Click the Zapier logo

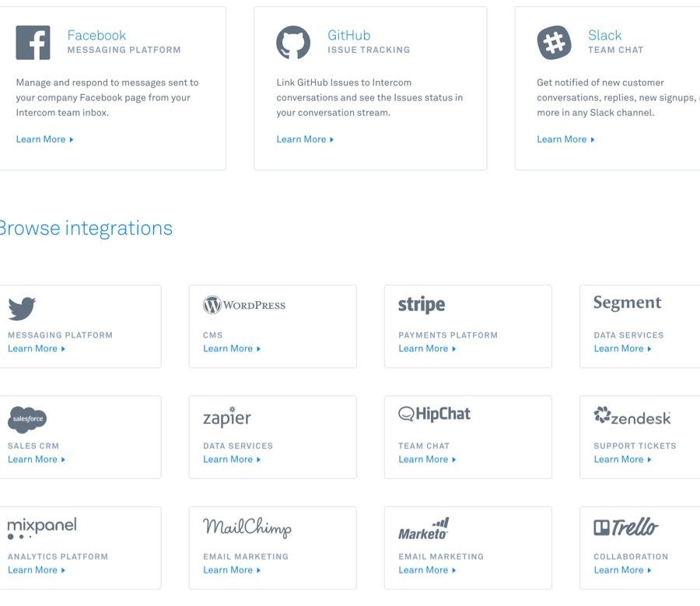[227, 417]
